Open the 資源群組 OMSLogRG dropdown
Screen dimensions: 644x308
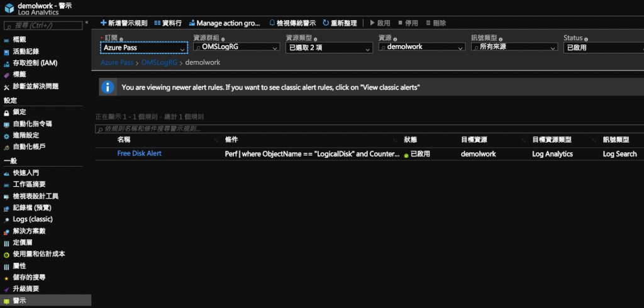[x=236, y=47]
